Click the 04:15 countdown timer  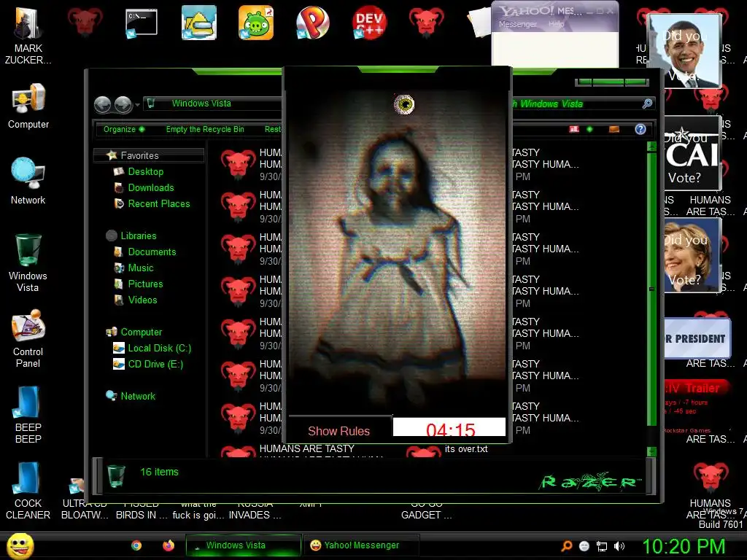pos(450,428)
